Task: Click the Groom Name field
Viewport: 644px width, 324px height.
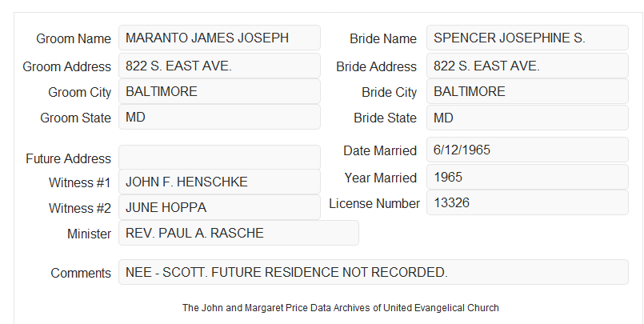Action: [x=219, y=38]
